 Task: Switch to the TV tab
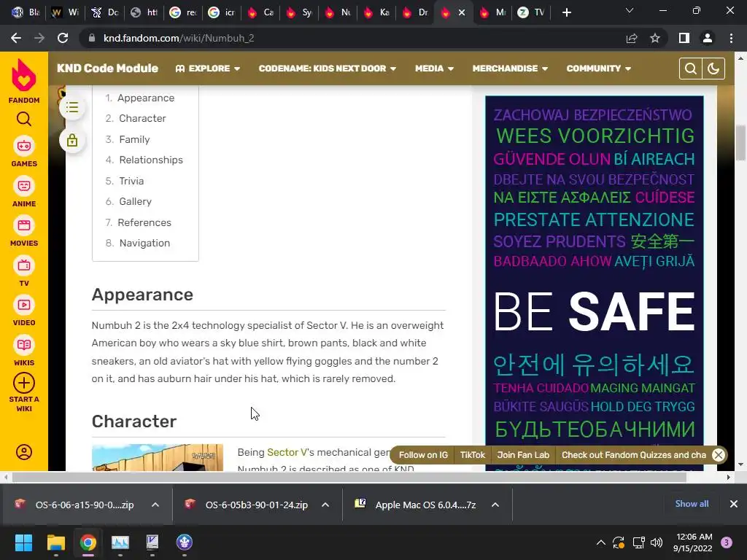tap(531, 12)
